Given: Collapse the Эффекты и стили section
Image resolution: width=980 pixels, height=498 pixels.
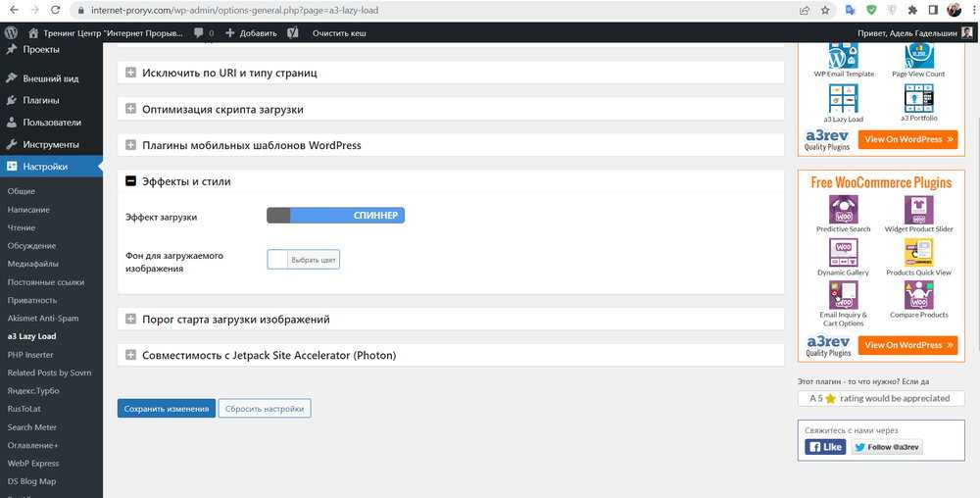Looking at the screenshot, I should tap(131, 181).
